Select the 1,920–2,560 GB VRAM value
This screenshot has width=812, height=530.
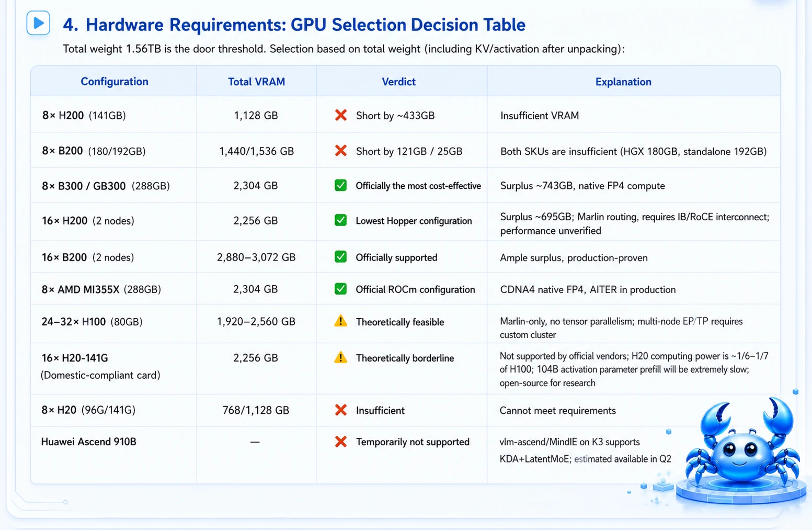pyautogui.click(x=256, y=321)
